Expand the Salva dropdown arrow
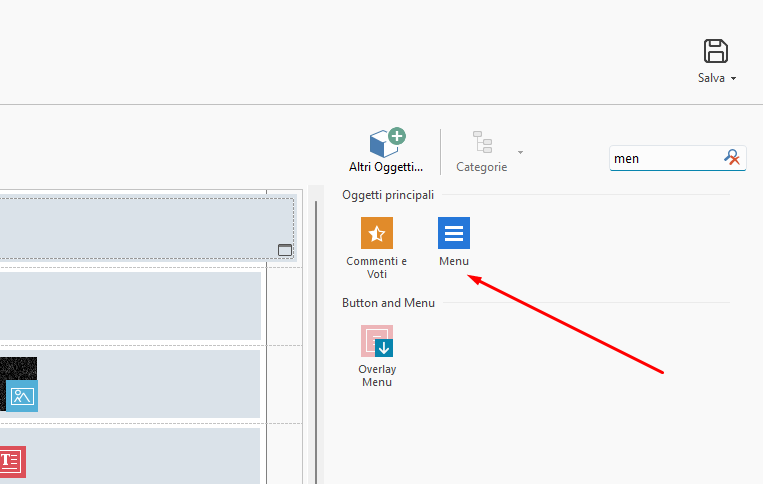763x484 pixels. coord(734,79)
